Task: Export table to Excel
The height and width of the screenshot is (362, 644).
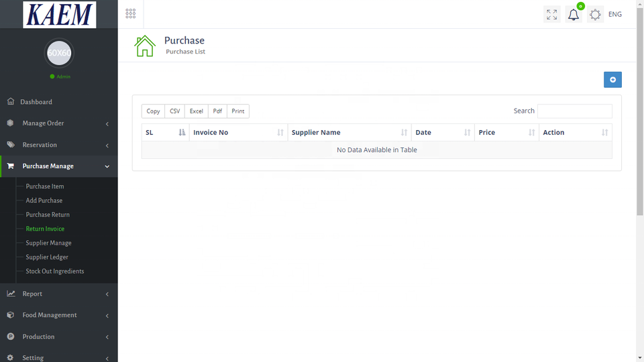Action: (x=197, y=111)
